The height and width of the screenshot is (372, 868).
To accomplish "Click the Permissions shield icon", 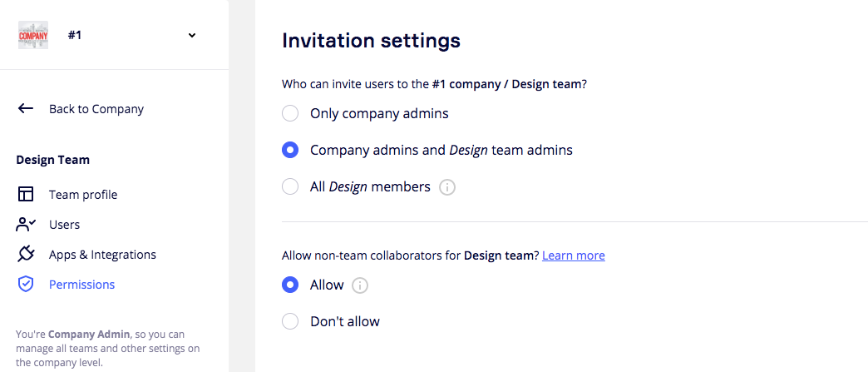I will [26, 285].
